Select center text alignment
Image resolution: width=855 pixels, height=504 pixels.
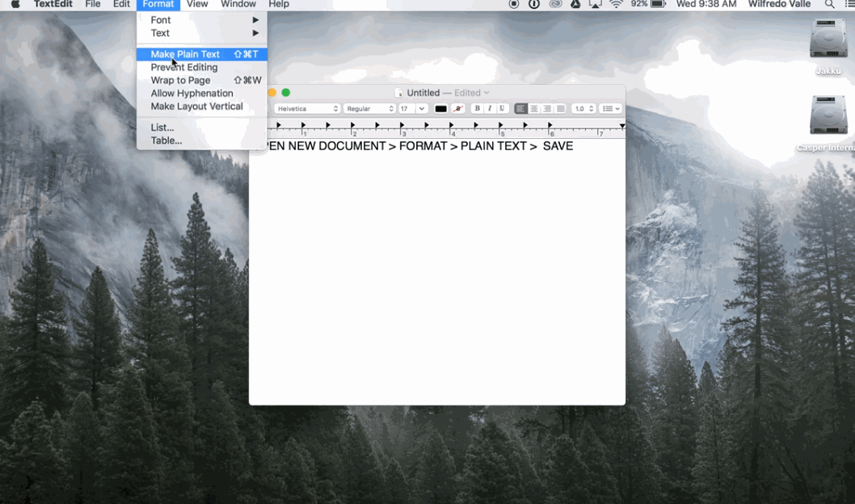pos(534,107)
